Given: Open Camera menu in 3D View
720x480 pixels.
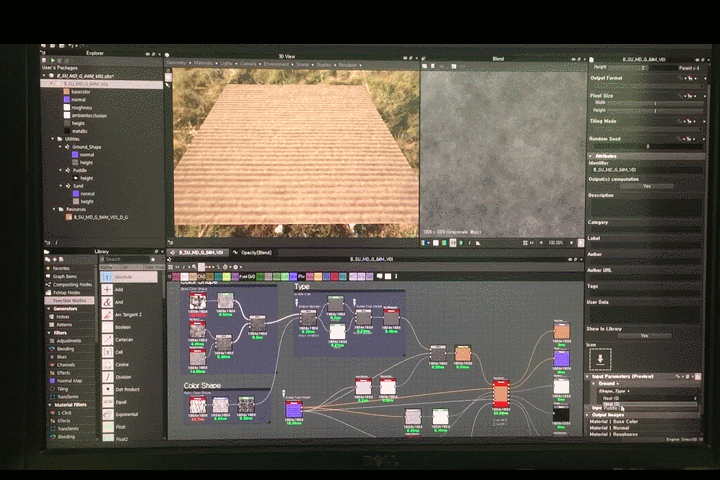Looking at the screenshot, I should 248,64.
